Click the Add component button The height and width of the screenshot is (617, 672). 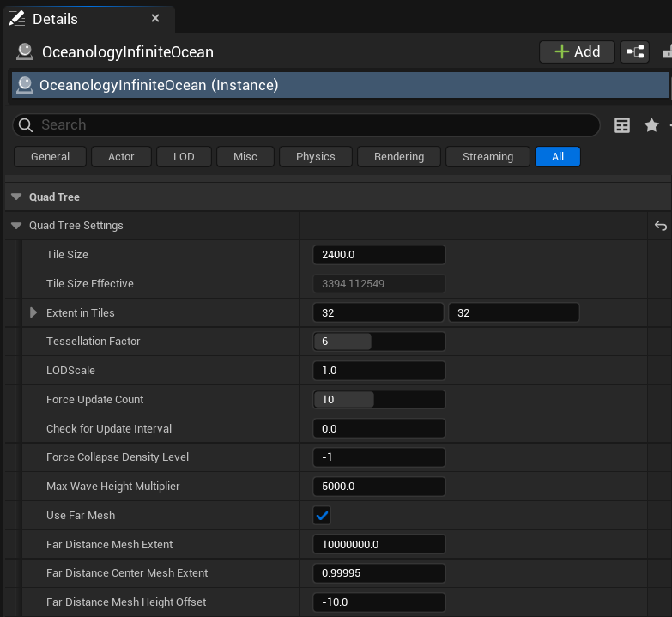577,51
